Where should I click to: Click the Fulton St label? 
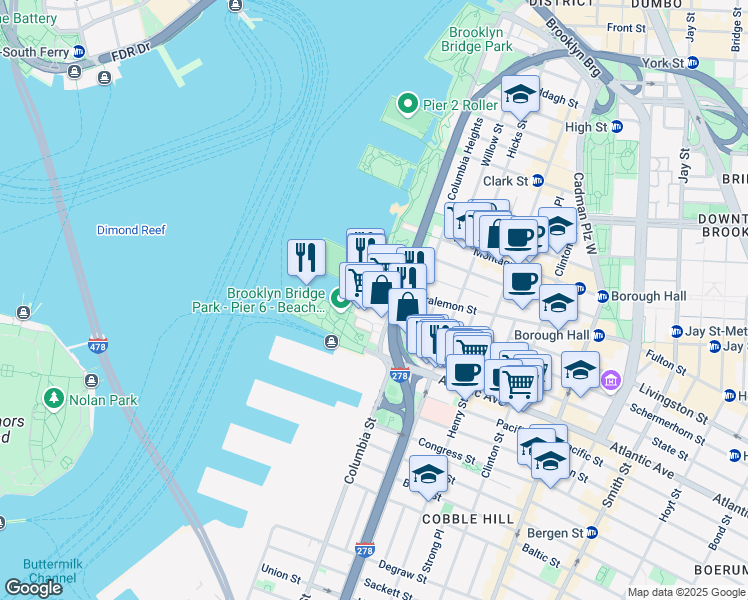(x=665, y=362)
